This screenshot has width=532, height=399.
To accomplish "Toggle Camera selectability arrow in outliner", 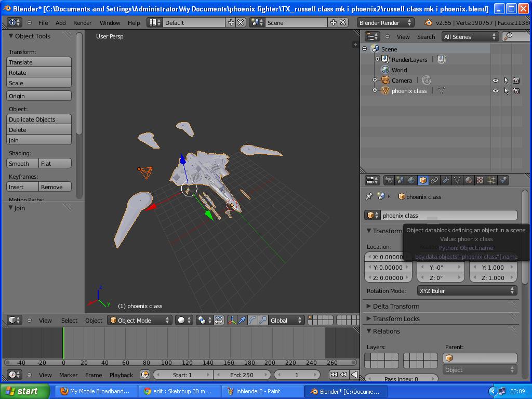I will (x=506, y=80).
